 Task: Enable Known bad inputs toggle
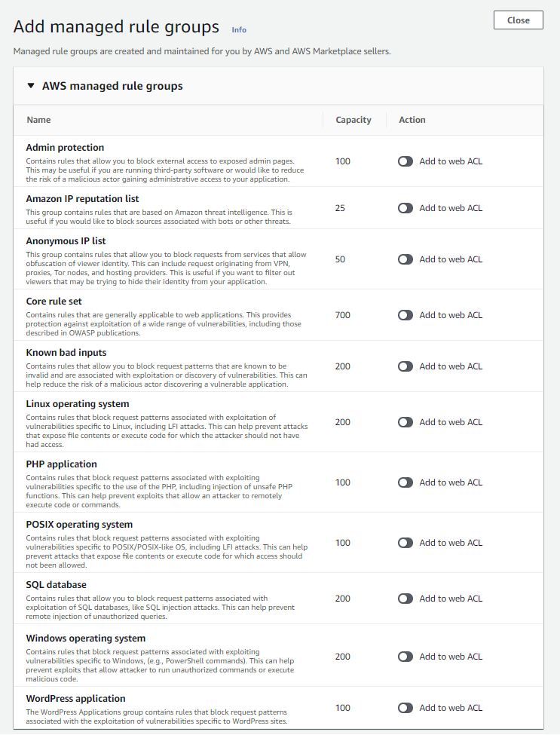405,366
